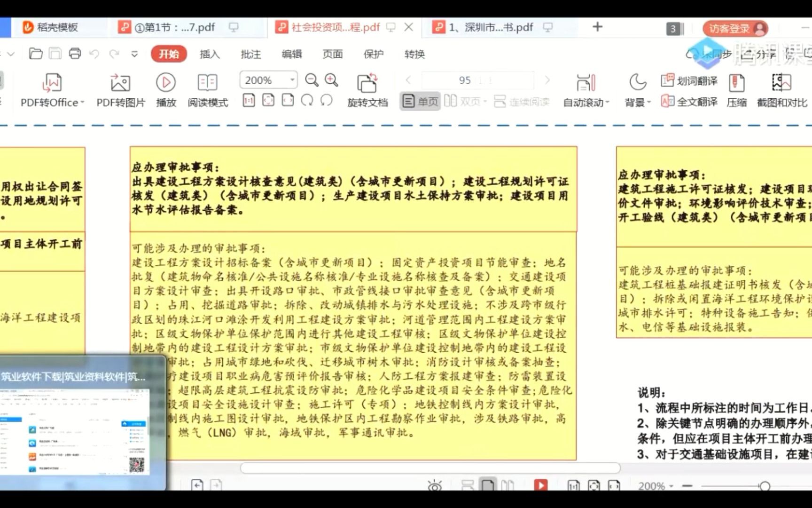Enable 阅读模式 reading mode

208,90
